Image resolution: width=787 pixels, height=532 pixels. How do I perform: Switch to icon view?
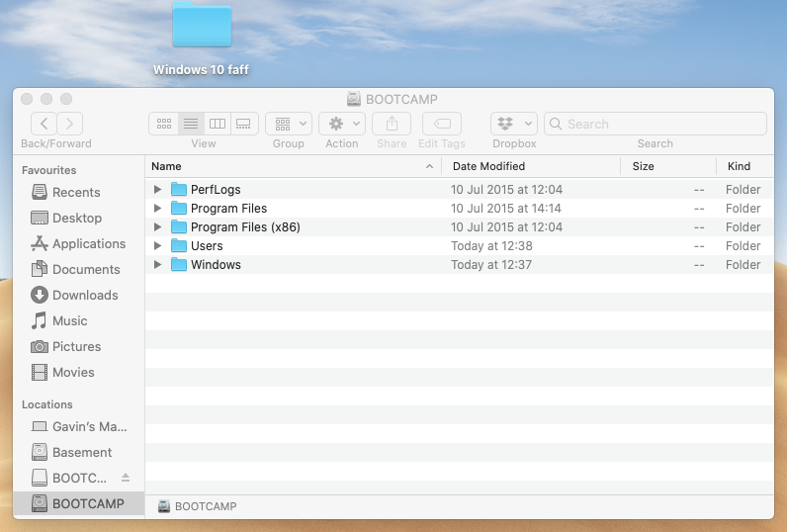[163, 124]
